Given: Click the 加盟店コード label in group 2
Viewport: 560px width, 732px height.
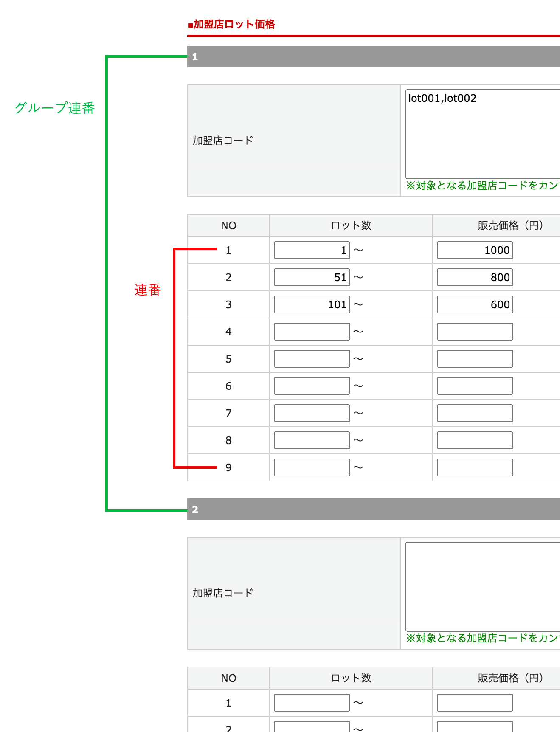Looking at the screenshot, I should point(223,593).
